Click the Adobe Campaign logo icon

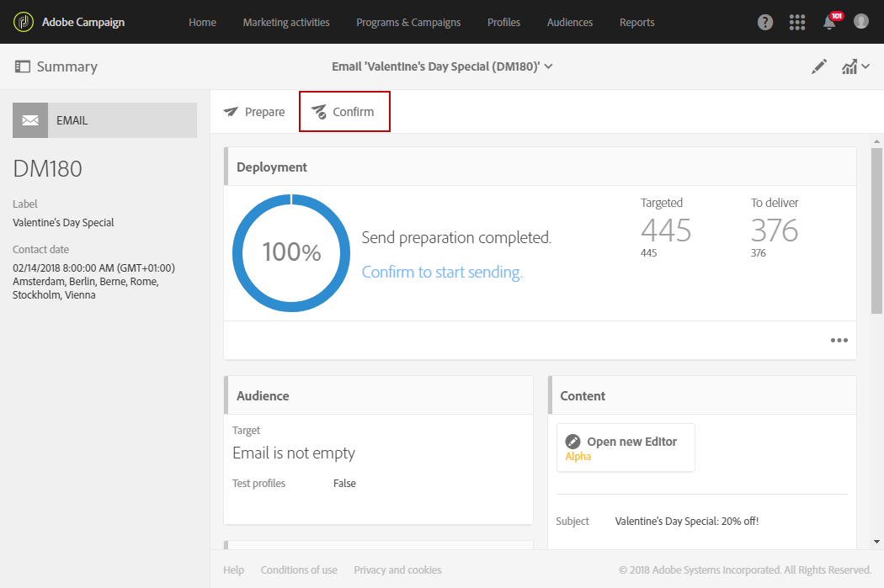(23, 22)
